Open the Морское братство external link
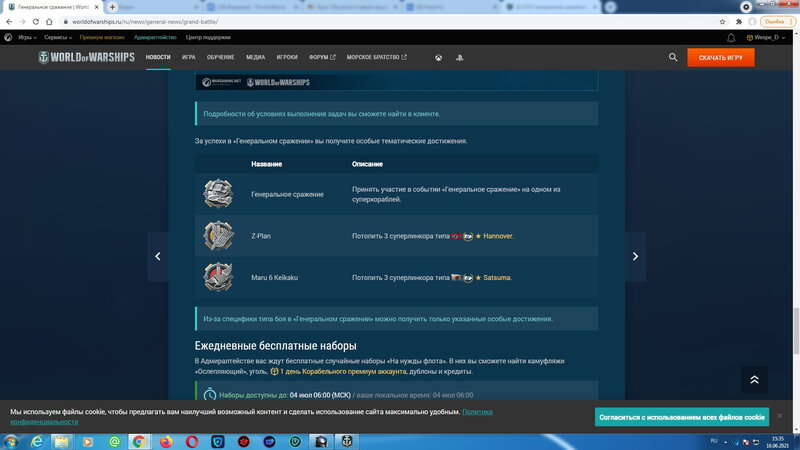 click(377, 57)
